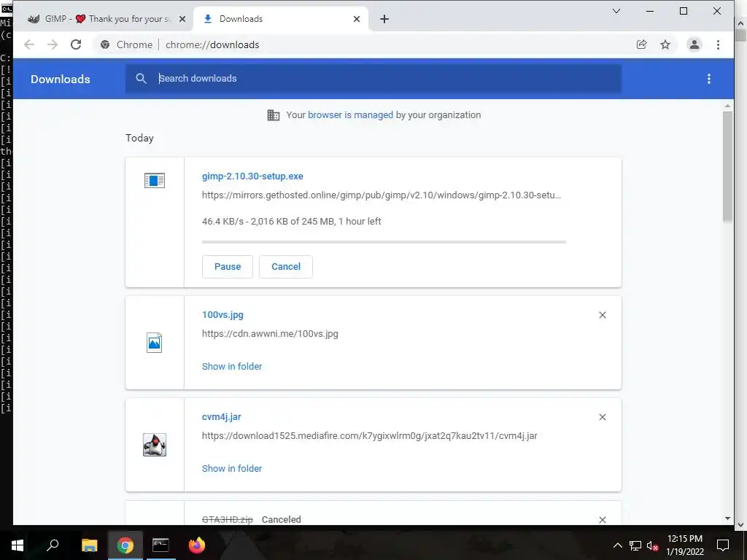
Task: Click the network tray icon
Action: [x=635, y=545]
